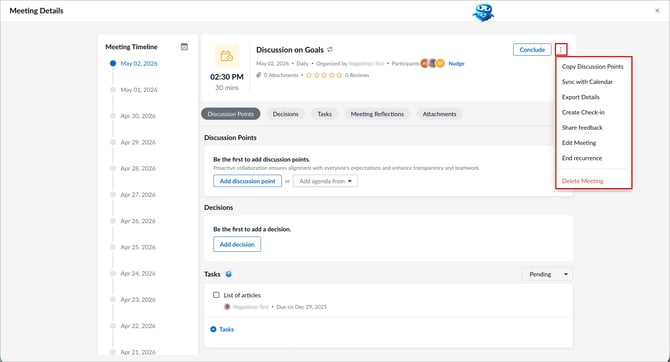
Task: Select Apr 28, 2026 in timeline
Action: point(138,168)
